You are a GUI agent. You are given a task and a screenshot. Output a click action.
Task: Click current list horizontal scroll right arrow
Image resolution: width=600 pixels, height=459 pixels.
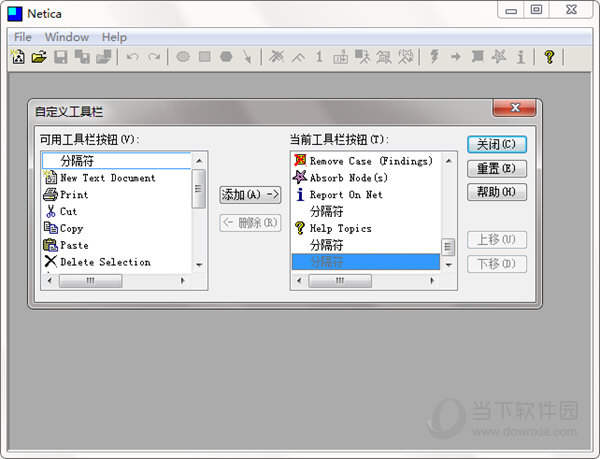[x=432, y=280]
